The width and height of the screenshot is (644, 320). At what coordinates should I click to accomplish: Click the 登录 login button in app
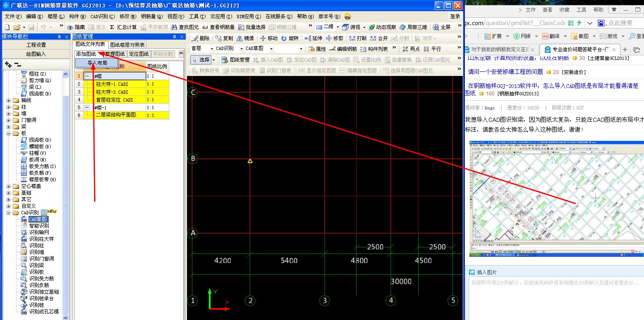click(x=455, y=17)
